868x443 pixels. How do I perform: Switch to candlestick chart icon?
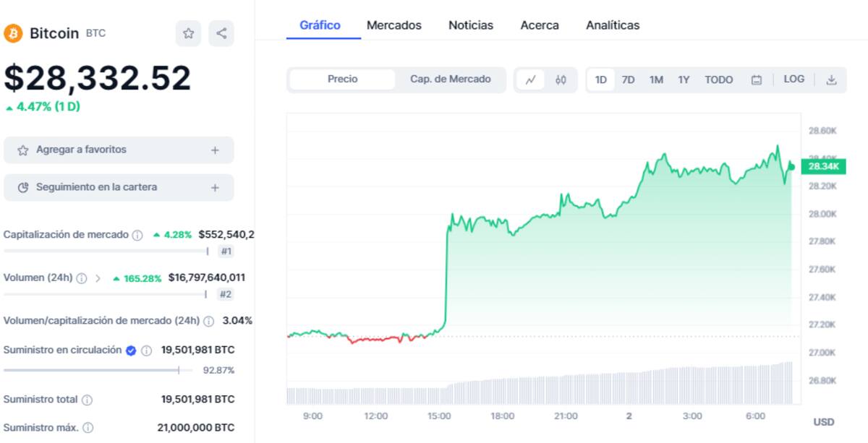[x=561, y=80]
